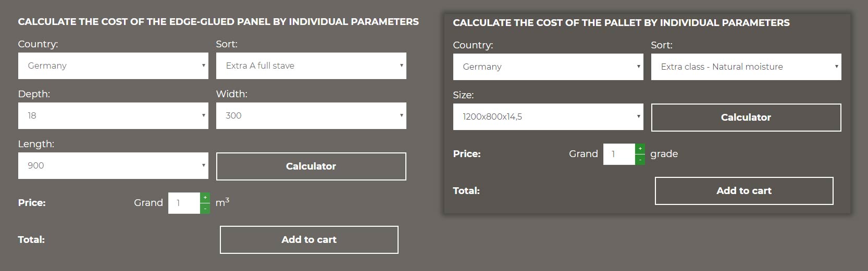Screen dimensions: 868x271
Task: Expand the pallet Sort dropdown Extra class
Action: pos(746,67)
